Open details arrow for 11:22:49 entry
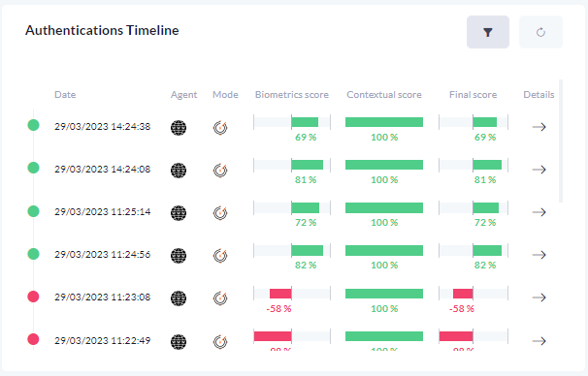Screen dimensions: 588x376 (539, 341)
